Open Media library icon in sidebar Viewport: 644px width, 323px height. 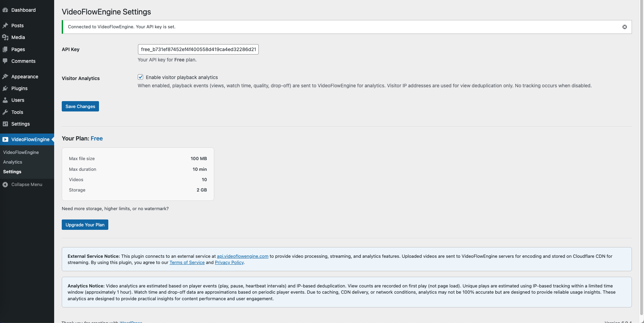click(6, 37)
